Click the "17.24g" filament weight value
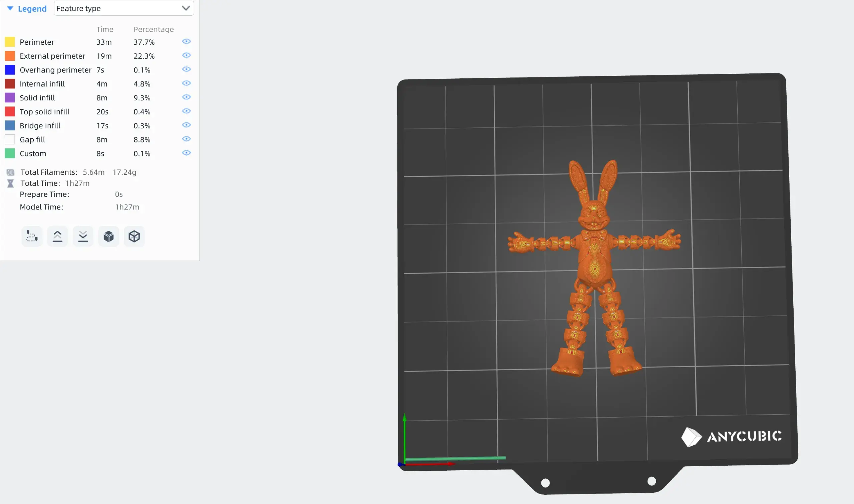 125,172
